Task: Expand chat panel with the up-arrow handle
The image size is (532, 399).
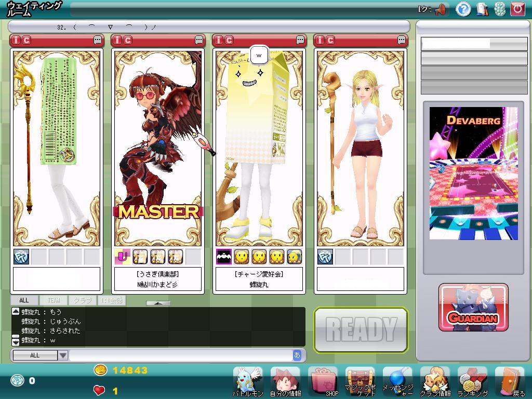Action: [158, 303]
